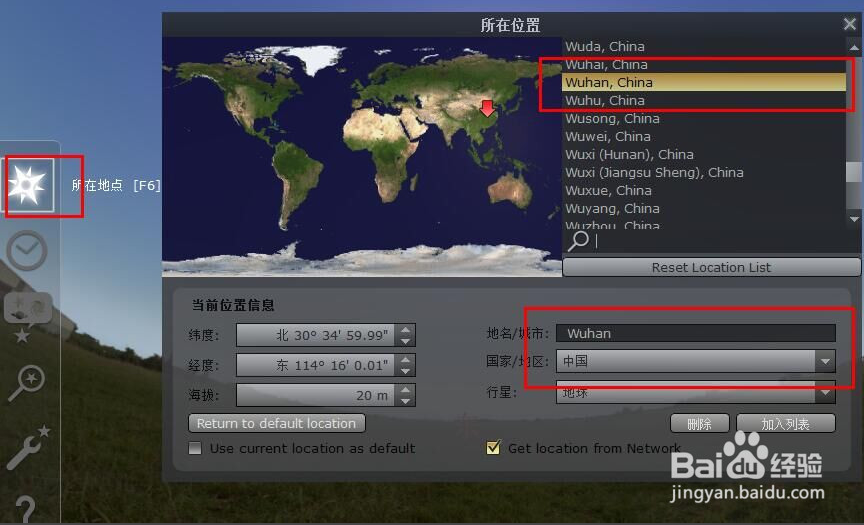Image resolution: width=864 pixels, height=525 pixels.
Task: Select Wusong, China in the list
Action: coord(704,118)
